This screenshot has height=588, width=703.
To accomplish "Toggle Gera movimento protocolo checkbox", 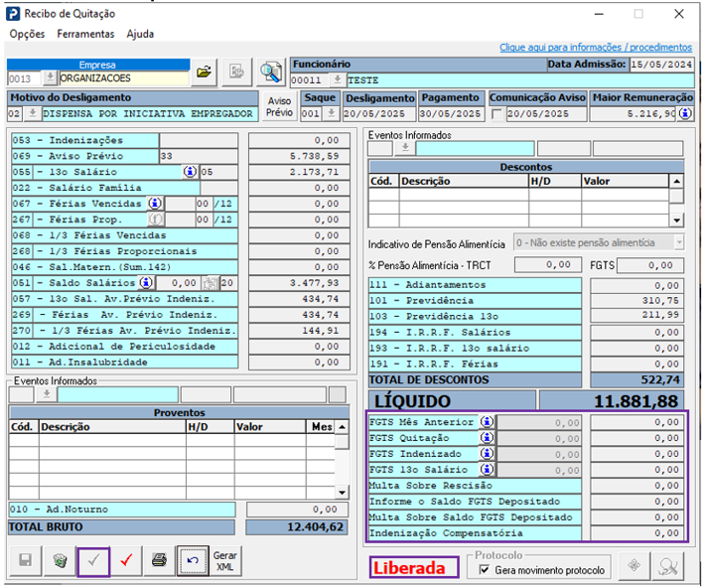I will pos(485,570).
